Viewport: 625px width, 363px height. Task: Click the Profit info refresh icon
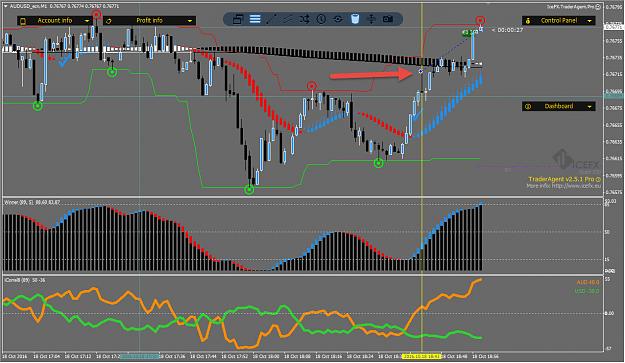click(x=108, y=21)
